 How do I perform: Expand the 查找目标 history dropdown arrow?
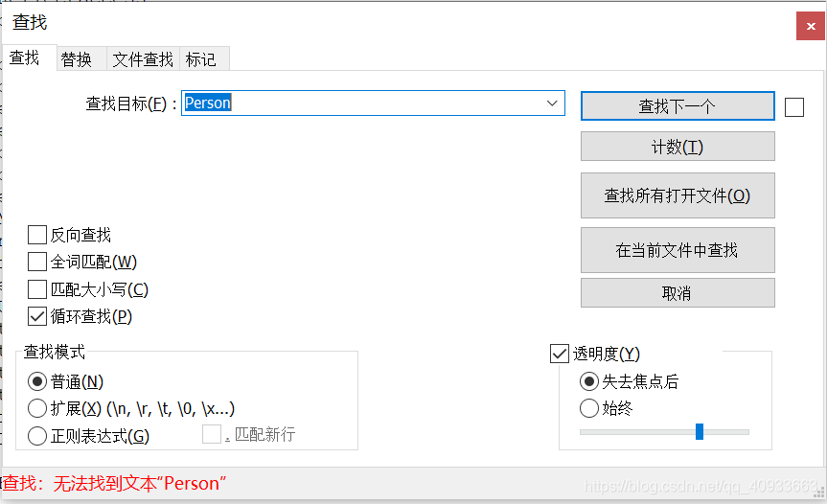[x=552, y=103]
